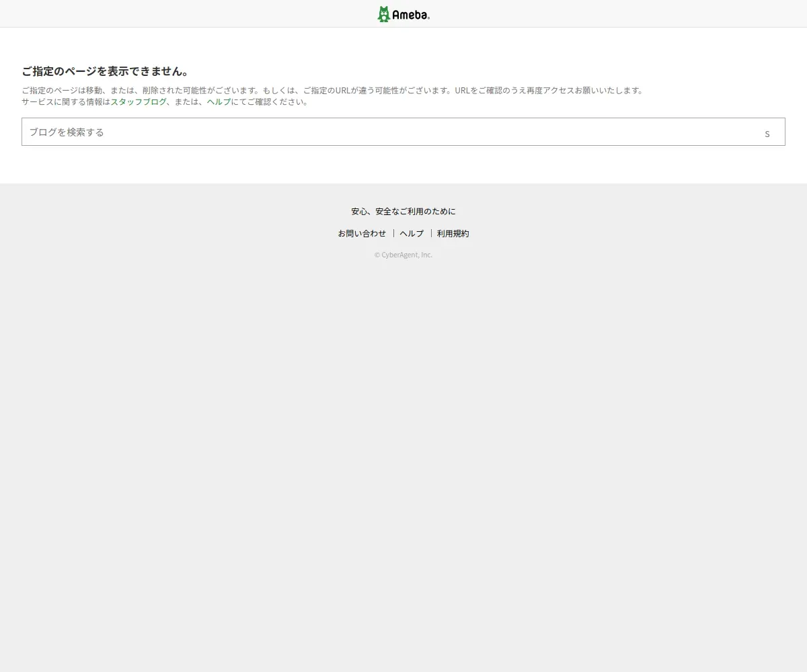
Task: Click the green Ameba mascot icon
Action: (x=384, y=14)
